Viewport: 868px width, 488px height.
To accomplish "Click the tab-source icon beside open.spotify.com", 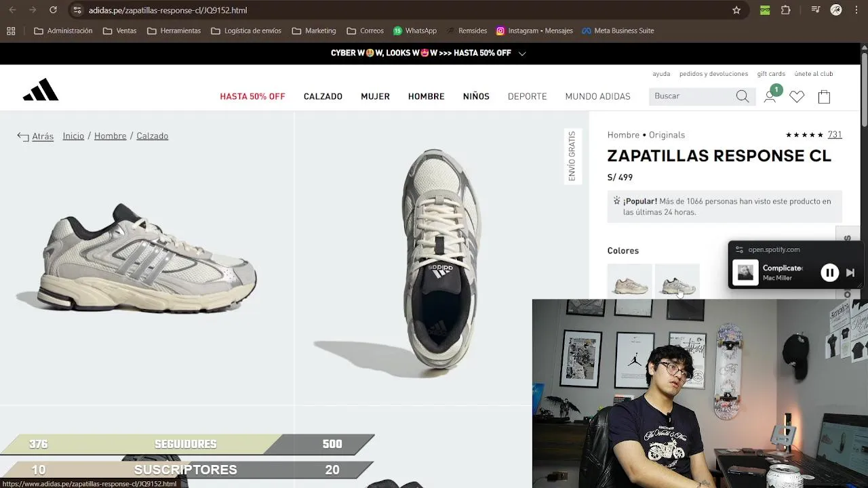I will tap(739, 249).
